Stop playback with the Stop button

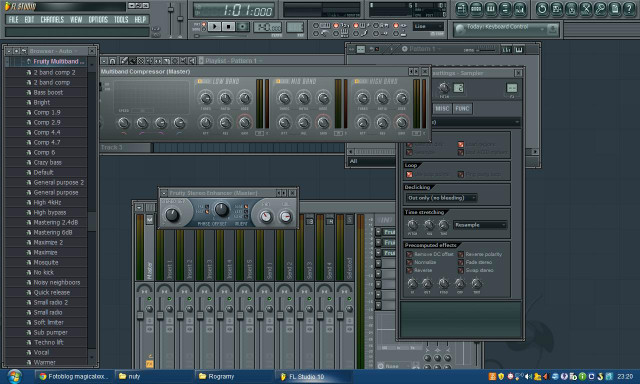coord(228,27)
